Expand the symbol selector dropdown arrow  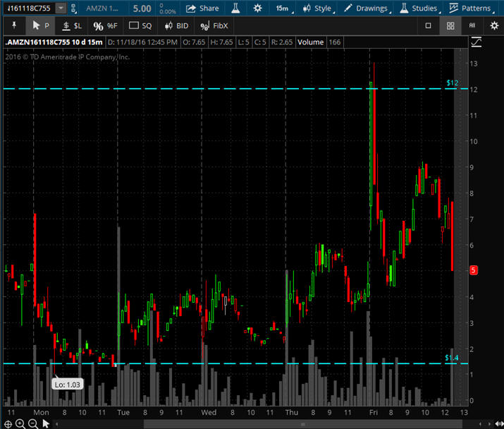coord(61,8)
